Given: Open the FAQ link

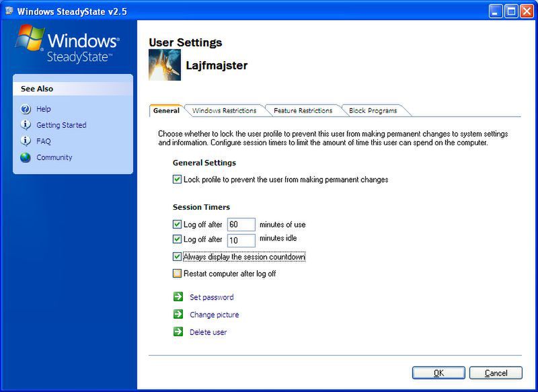Looking at the screenshot, I should tap(44, 141).
